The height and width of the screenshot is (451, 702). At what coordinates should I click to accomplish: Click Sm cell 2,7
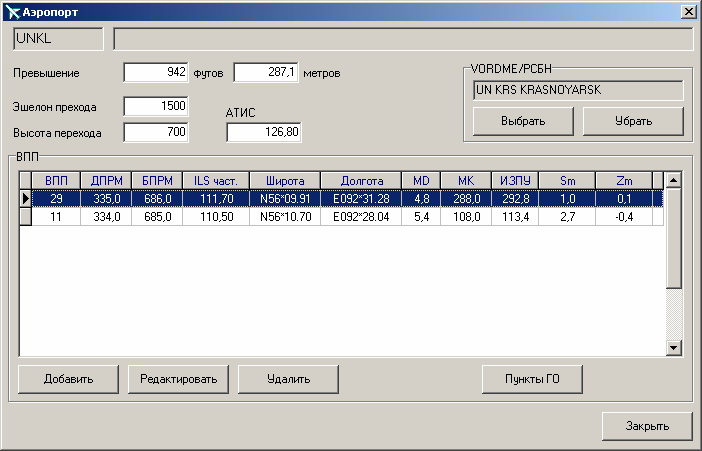567,217
